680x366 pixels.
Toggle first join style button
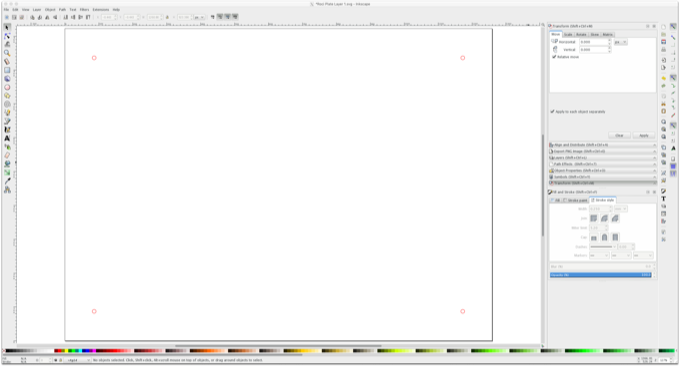click(594, 219)
